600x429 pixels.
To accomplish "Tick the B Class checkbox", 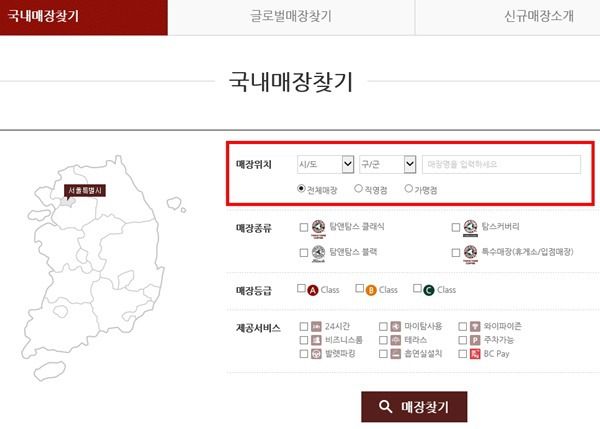I will click(x=360, y=288).
